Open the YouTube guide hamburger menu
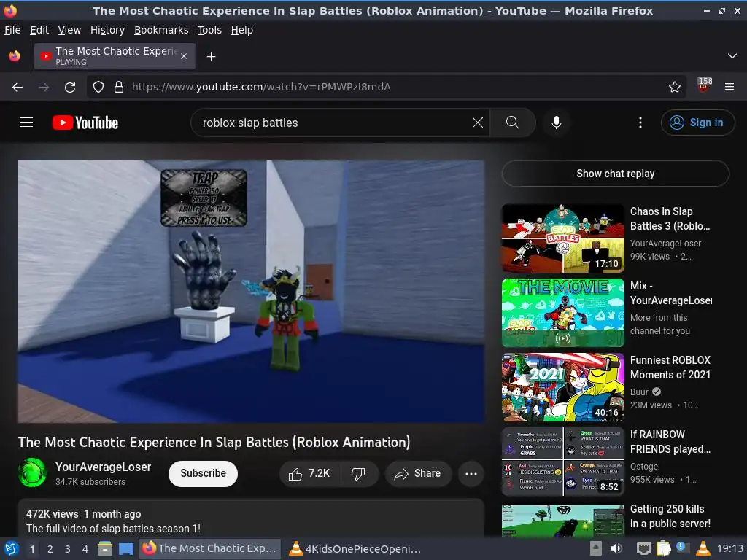Image resolution: width=747 pixels, height=560 pixels. (x=26, y=122)
